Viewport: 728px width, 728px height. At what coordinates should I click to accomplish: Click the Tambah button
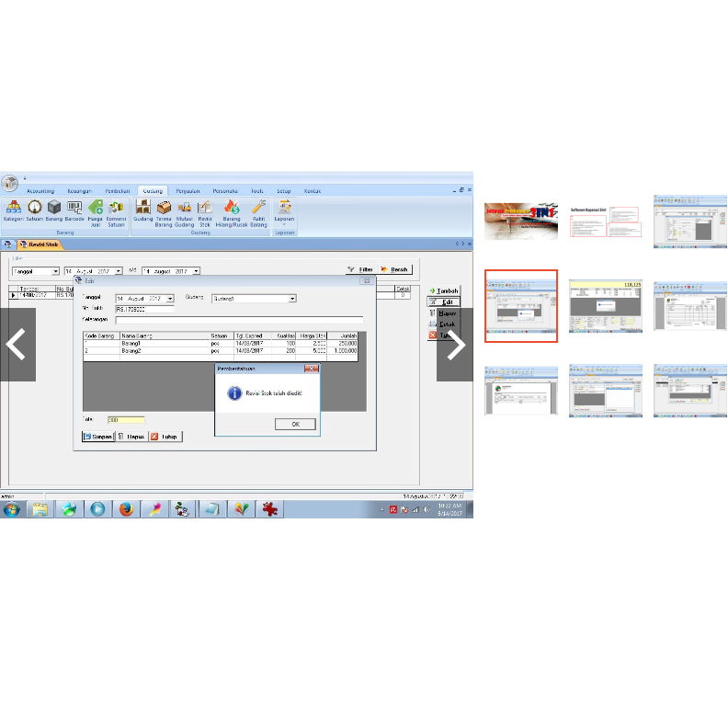(444, 290)
